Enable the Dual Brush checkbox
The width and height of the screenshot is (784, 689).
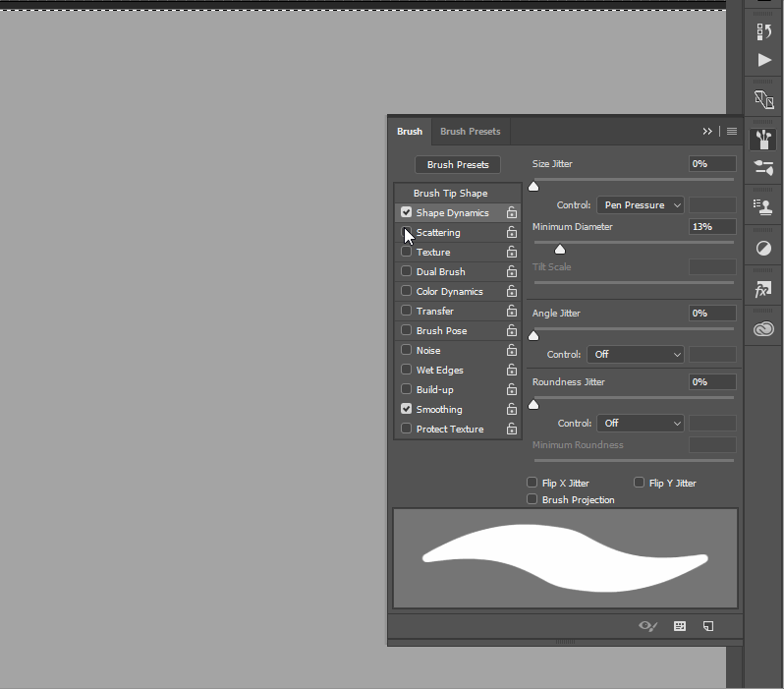[x=406, y=271]
